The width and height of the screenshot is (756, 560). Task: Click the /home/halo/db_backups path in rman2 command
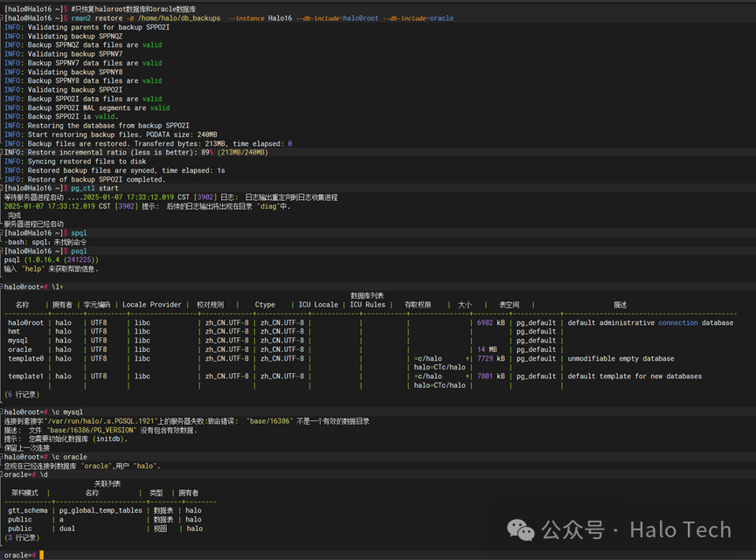(x=179, y=18)
